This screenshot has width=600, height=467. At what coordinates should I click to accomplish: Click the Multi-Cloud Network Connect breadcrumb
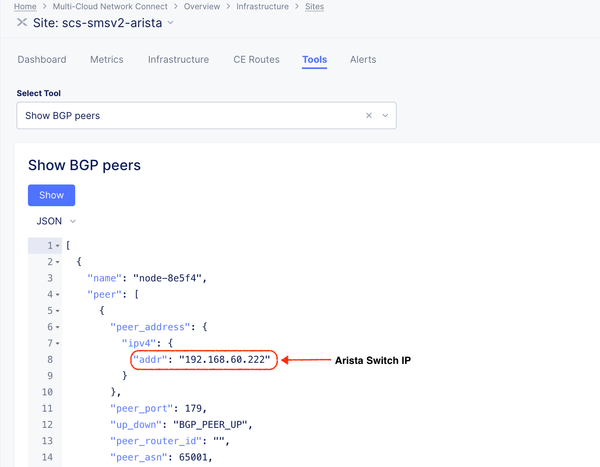pos(109,6)
